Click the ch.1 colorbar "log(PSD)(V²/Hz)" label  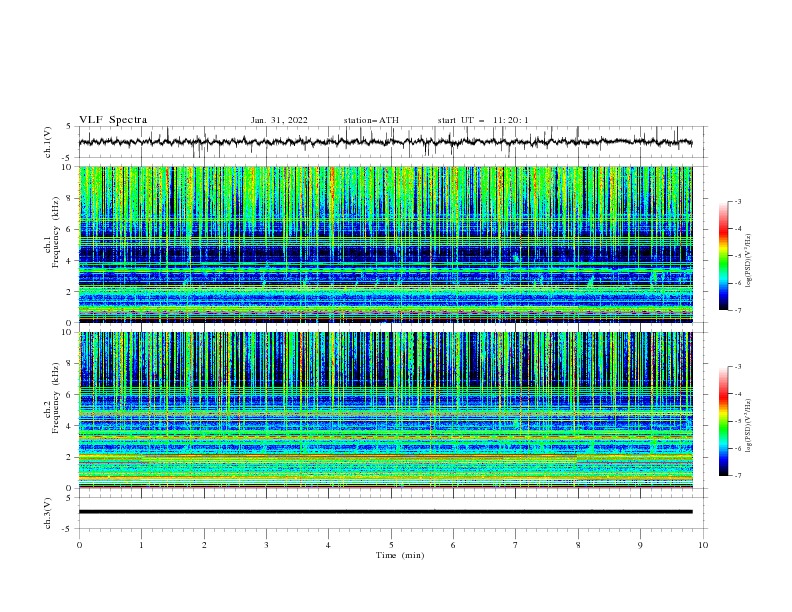(x=749, y=261)
